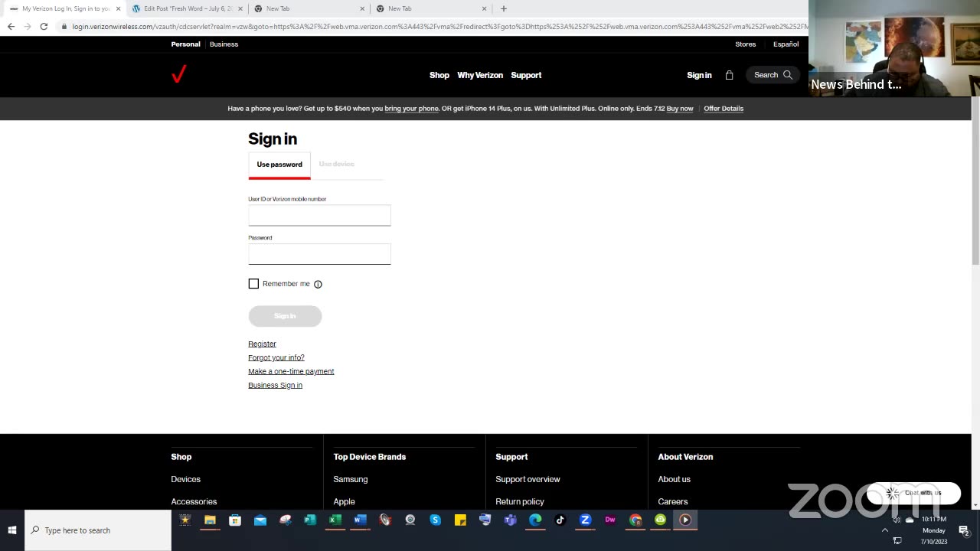Image resolution: width=980 pixels, height=551 pixels.
Task: Click the Remember me info icon
Action: pos(318,284)
